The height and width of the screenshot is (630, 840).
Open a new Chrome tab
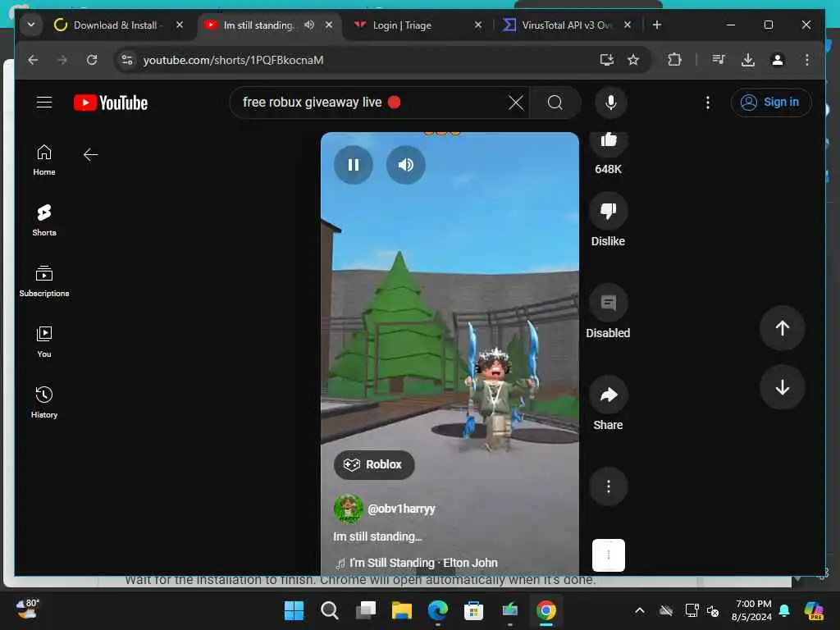[657, 25]
